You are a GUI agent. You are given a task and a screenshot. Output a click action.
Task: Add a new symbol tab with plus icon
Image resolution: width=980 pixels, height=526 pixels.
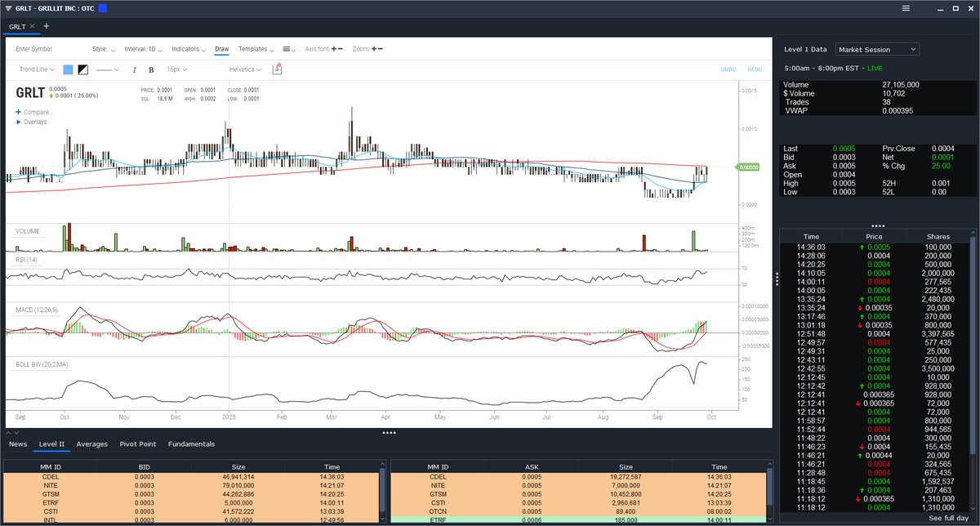(47, 26)
